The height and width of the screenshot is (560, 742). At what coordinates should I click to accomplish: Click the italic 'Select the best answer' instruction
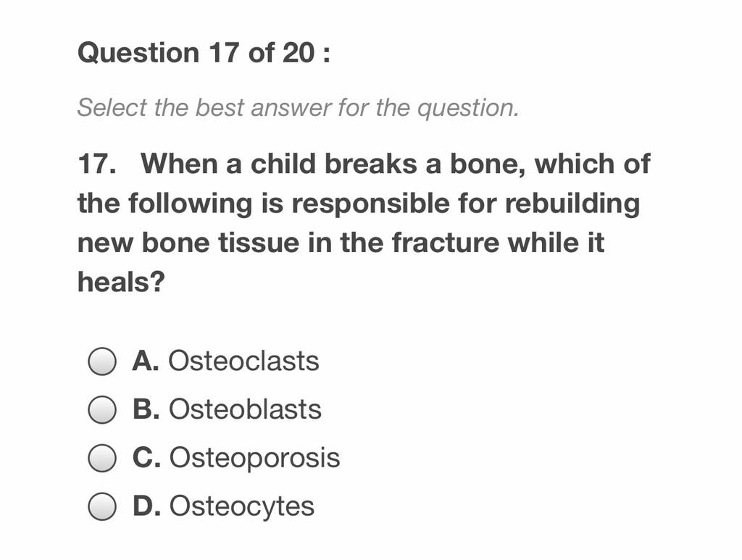coord(298,108)
